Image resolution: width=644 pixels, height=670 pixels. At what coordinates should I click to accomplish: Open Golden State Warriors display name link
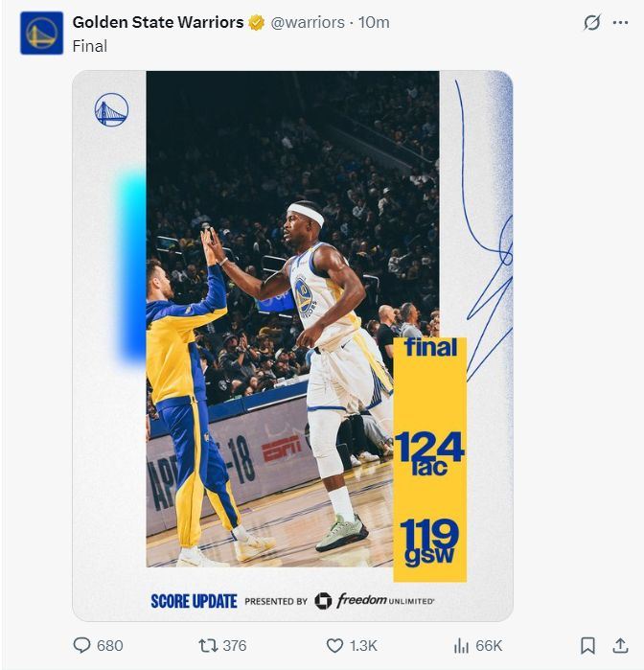point(158,22)
